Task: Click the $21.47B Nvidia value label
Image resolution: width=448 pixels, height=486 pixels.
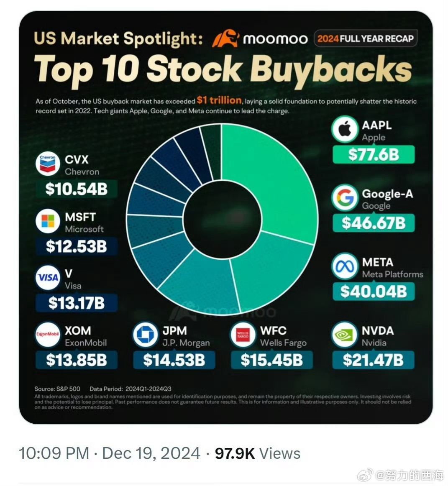Action: click(x=373, y=360)
